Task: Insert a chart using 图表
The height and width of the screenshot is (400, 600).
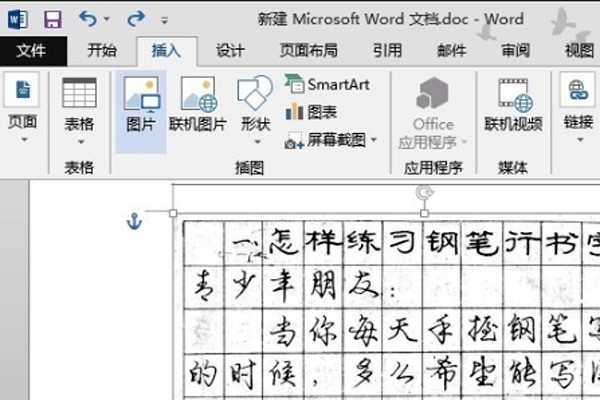Action: (x=312, y=112)
